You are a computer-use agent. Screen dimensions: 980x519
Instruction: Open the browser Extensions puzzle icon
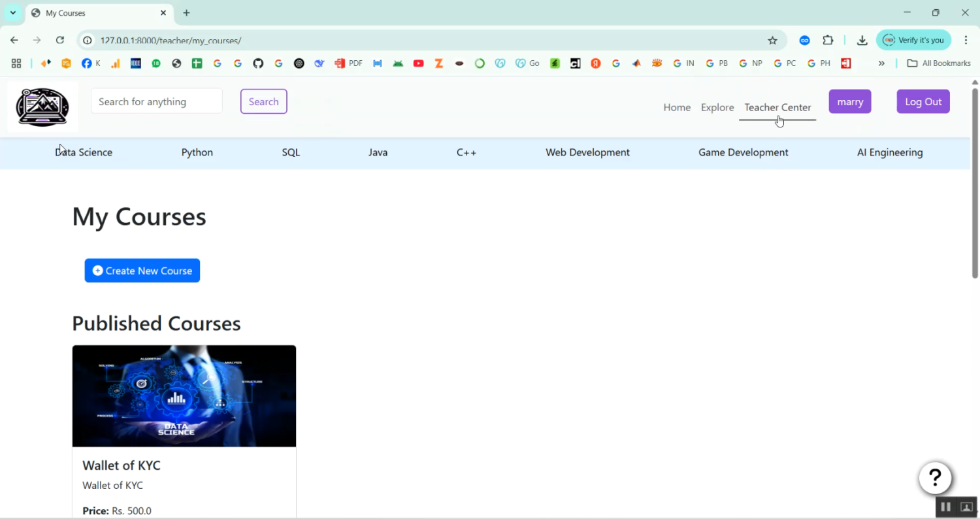click(828, 41)
